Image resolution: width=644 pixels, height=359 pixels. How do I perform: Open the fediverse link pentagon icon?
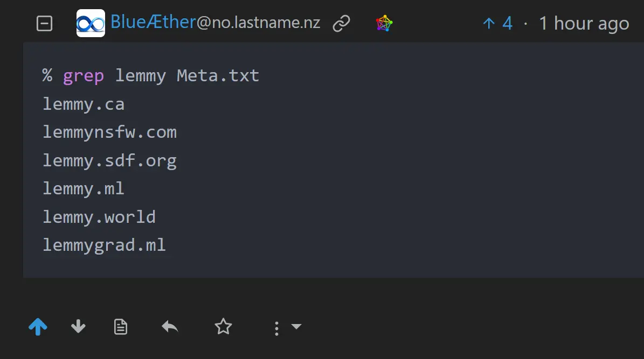point(384,23)
